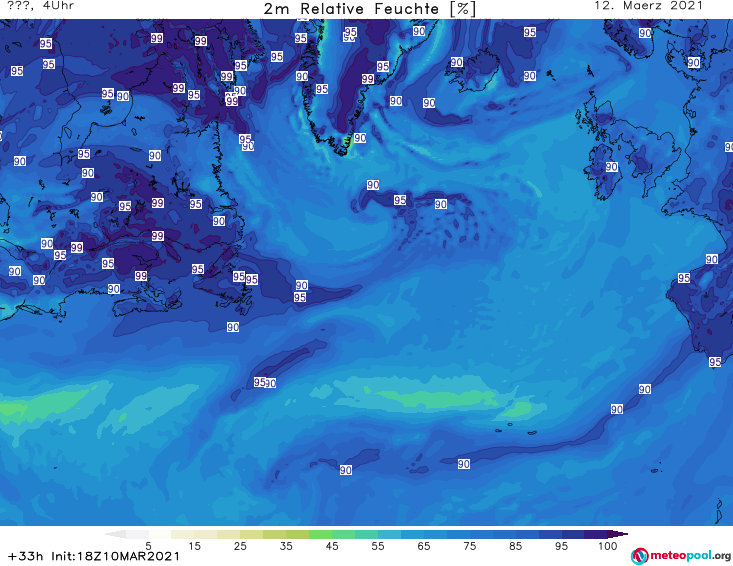Click the legend value '45'

(x=332, y=546)
